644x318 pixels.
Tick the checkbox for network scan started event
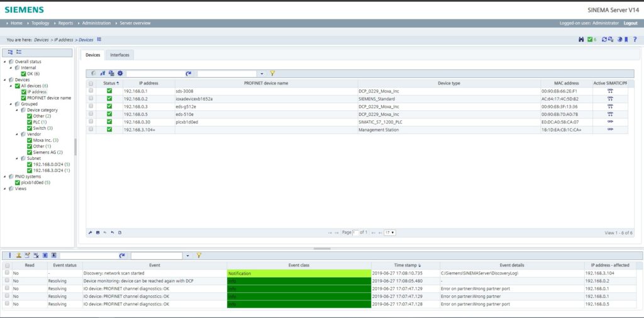click(x=8, y=273)
